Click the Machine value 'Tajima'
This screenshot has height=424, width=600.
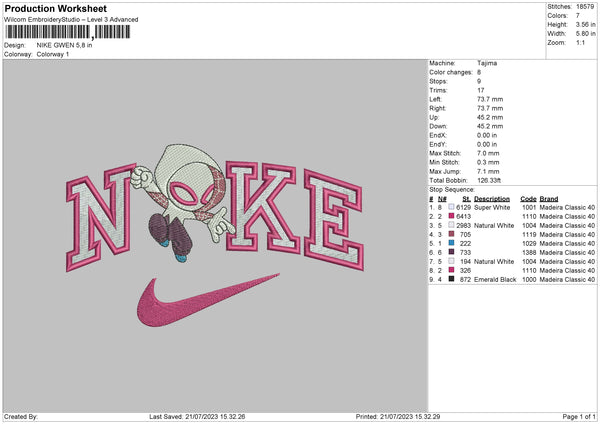click(x=487, y=63)
